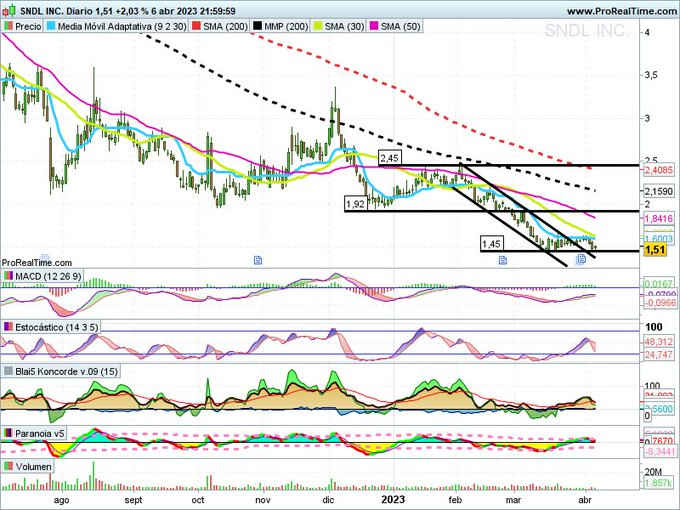This screenshot has height=510, width=680.
Task: Click the abr month label
Action: coord(585,500)
